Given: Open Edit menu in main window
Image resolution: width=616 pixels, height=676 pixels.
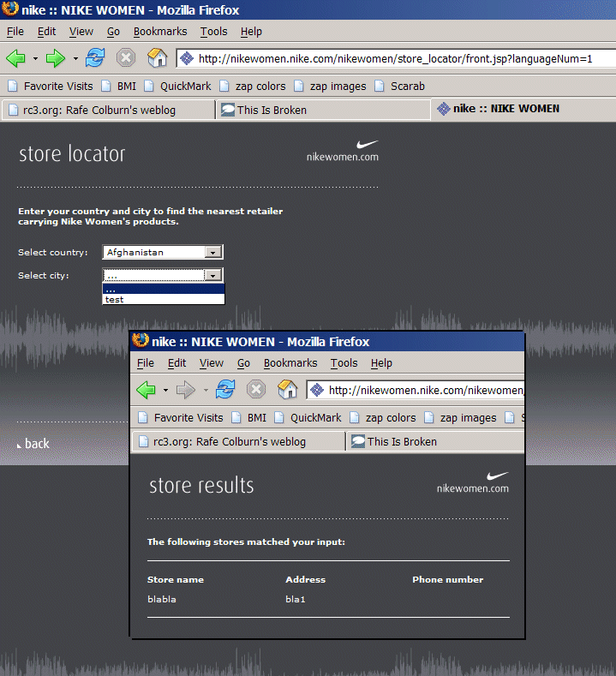Looking at the screenshot, I should tap(46, 32).
